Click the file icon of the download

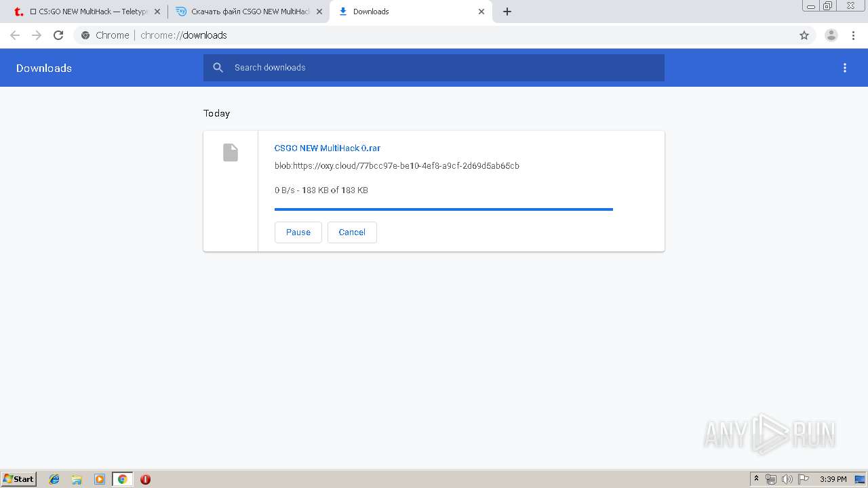tap(231, 152)
